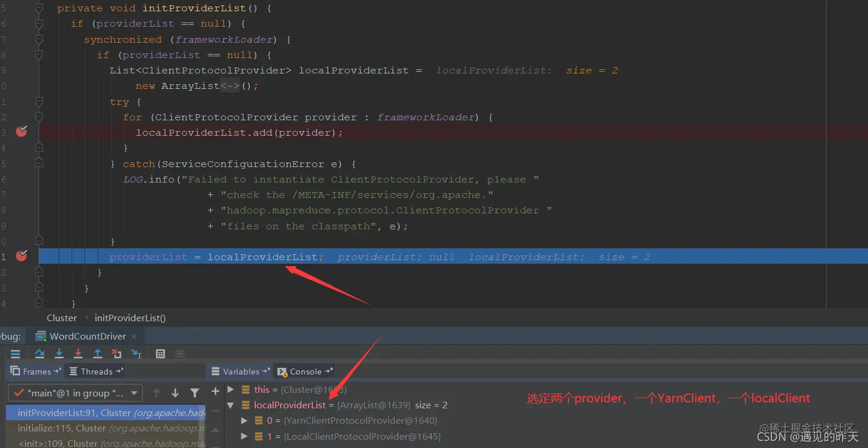
Task: Click the inline hint 'providerList: null'
Action: click(396, 257)
